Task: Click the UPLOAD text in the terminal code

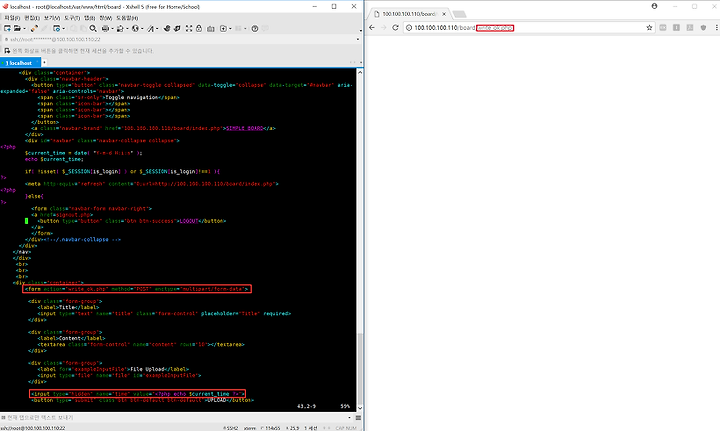Action: 217,400
